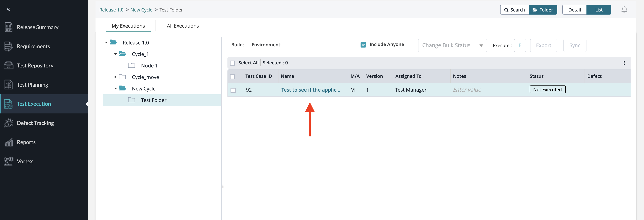Image resolution: width=644 pixels, height=220 pixels.
Task: Switch to List view
Action: [x=599, y=10]
